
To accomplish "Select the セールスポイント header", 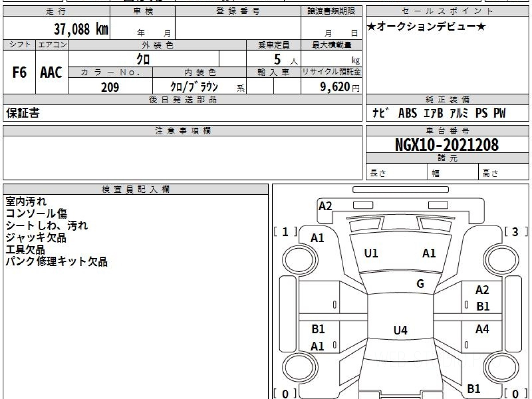I will (x=447, y=12).
